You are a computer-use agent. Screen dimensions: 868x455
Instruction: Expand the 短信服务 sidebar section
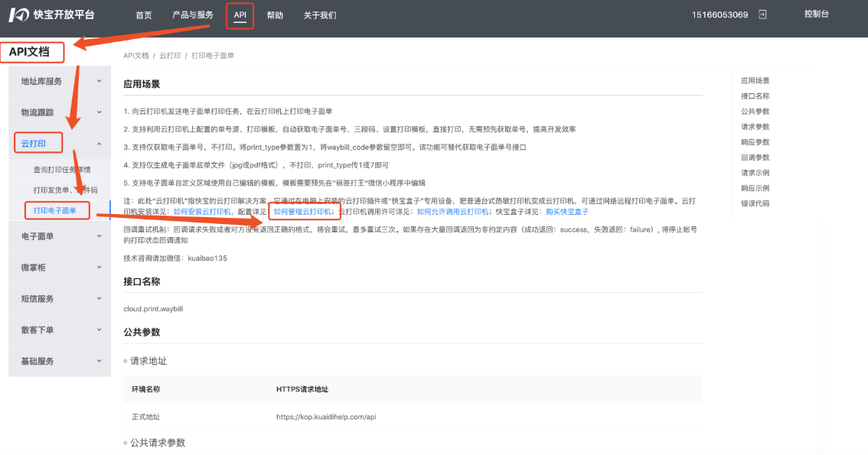point(60,298)
